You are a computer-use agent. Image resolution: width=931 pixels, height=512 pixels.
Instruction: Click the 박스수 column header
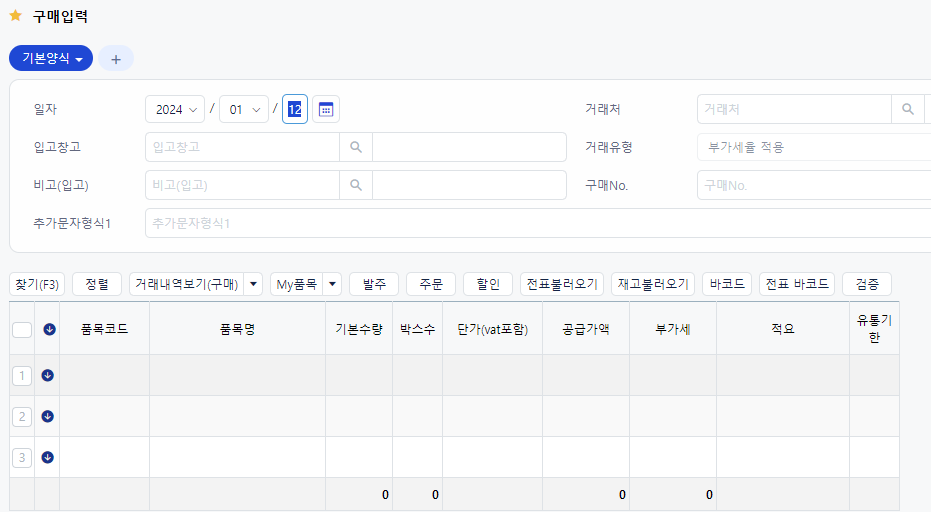tap(417, 329)
